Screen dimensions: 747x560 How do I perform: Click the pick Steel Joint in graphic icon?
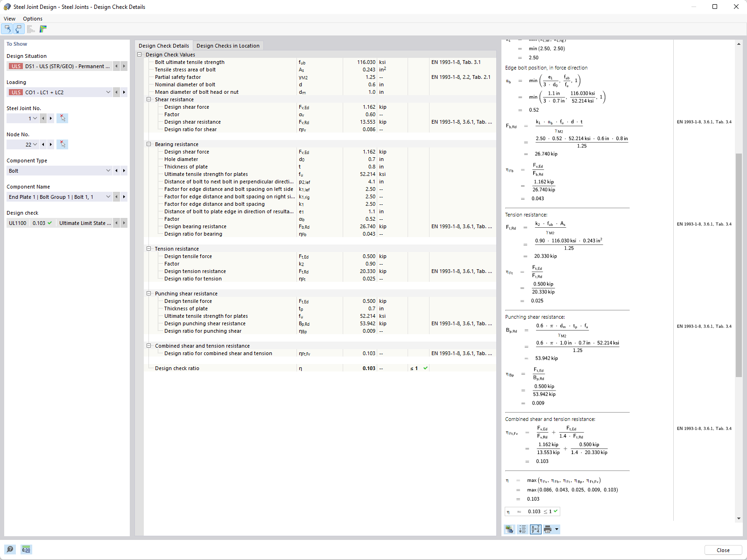(x=63, y=119)
